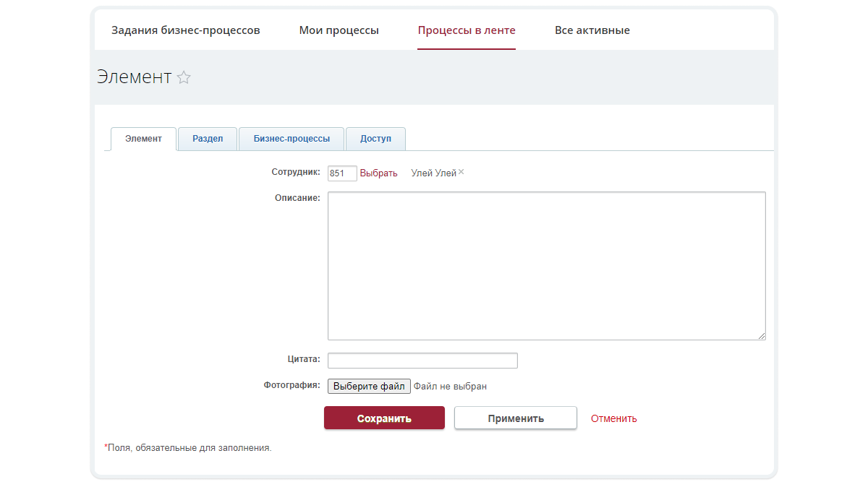868x495 pixels.
Task: Click the Применить button
Action: (x=516, y=418)
